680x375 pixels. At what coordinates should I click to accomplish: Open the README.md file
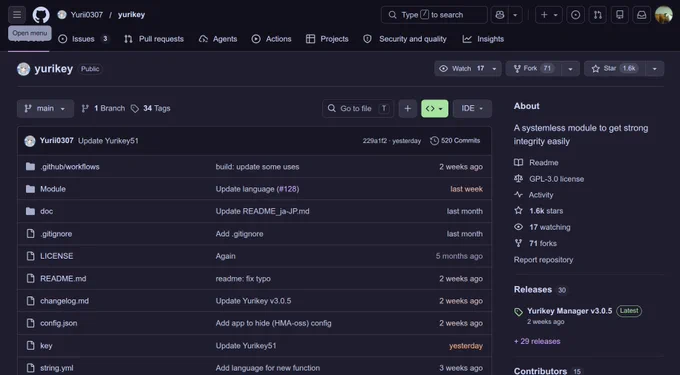tap(63, 279)
